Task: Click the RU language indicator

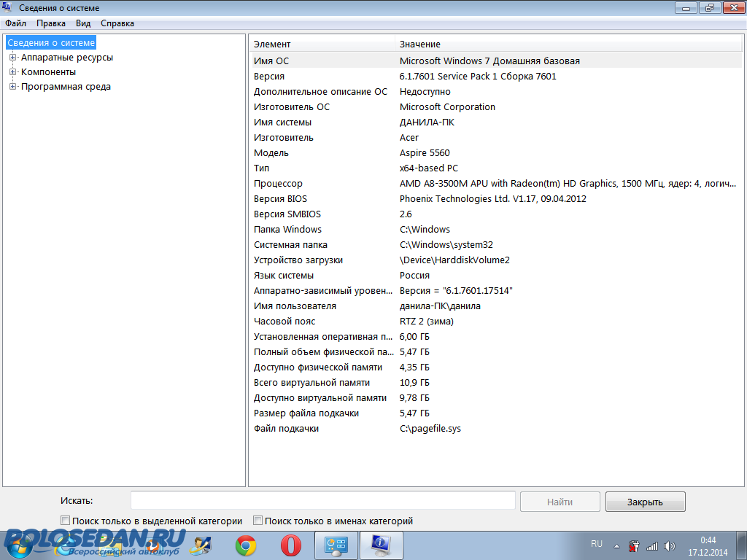Action: tap(596, 544)
